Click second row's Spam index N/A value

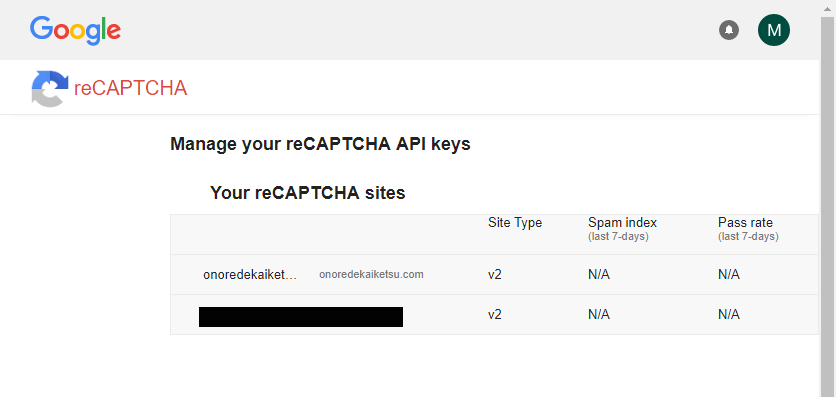click(599, 315)
